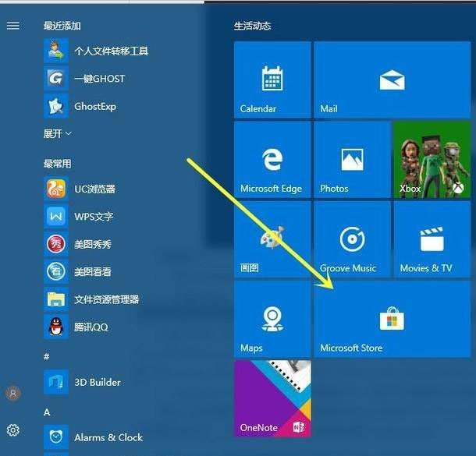Launch 腾讯QQ penguin icon
Screen dimensions: 476x456
click(56, 327)
